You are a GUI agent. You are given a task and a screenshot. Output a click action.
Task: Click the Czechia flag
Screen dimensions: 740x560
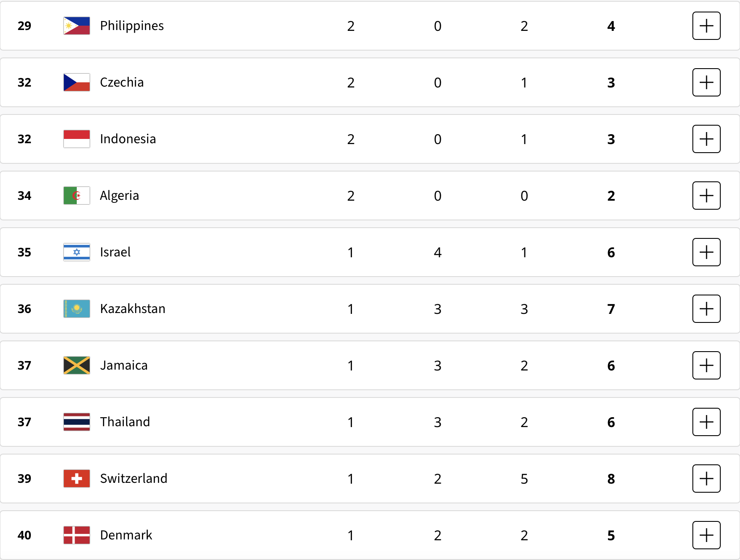tap(77, 82)
